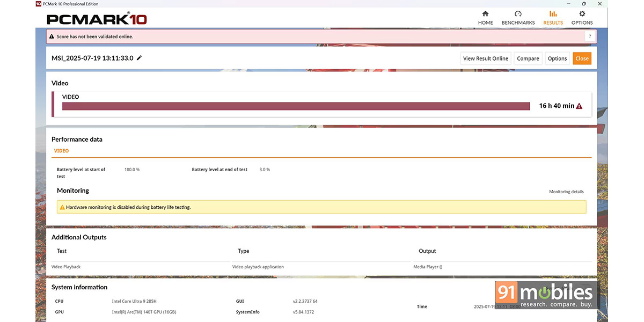Click View Result Online button
Image resolution: width=644 pixels, height=322 pixels.
tap(486, 58)
